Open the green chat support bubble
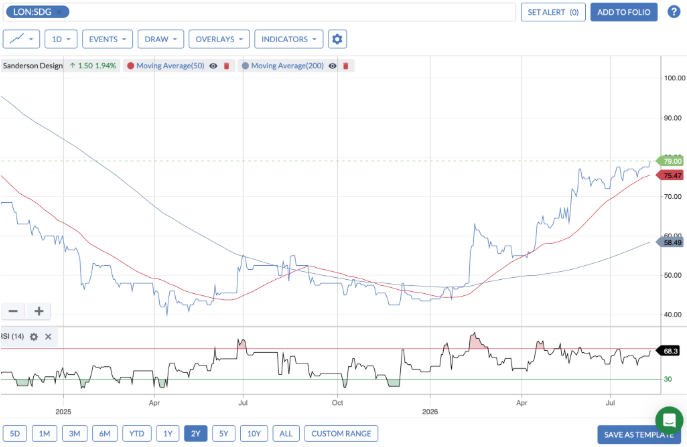The width and height of the screenshot is (687, 447). click(x=669, y=420)
